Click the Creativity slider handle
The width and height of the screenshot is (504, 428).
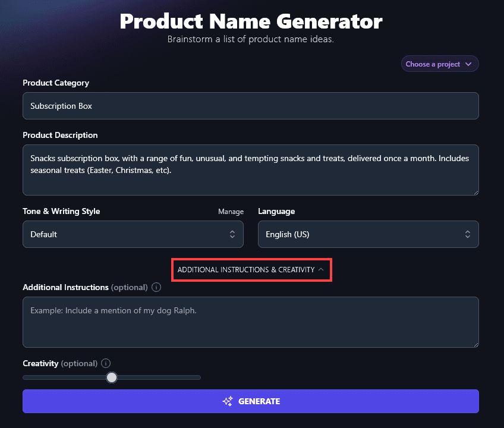tap(112, 377)
